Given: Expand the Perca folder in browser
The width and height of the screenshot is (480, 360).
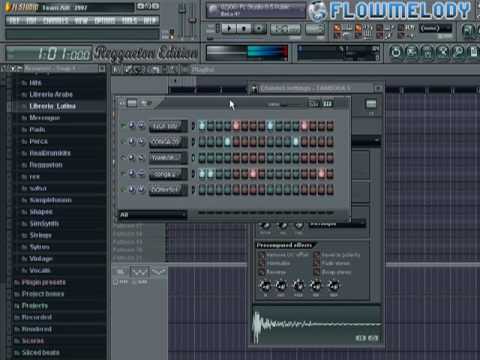Looking at the screenshot, I should click(38, 141).
